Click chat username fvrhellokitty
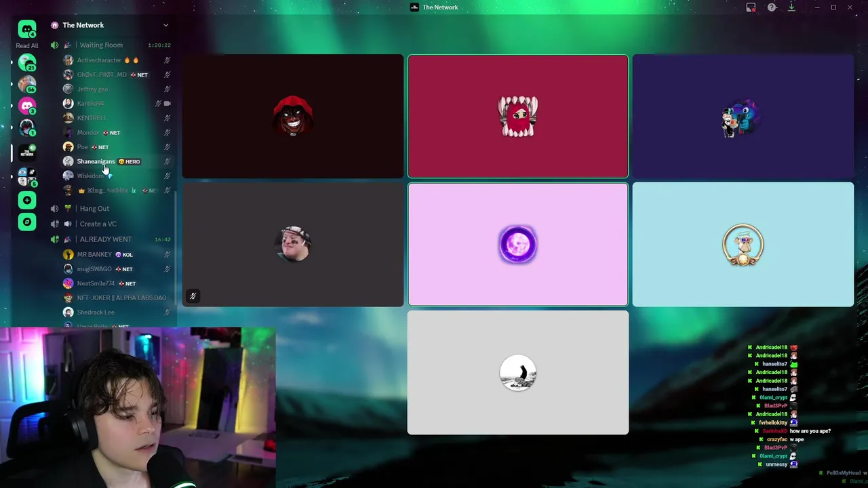868x488 pixels. pyautogui.click(x=773, y=423)
